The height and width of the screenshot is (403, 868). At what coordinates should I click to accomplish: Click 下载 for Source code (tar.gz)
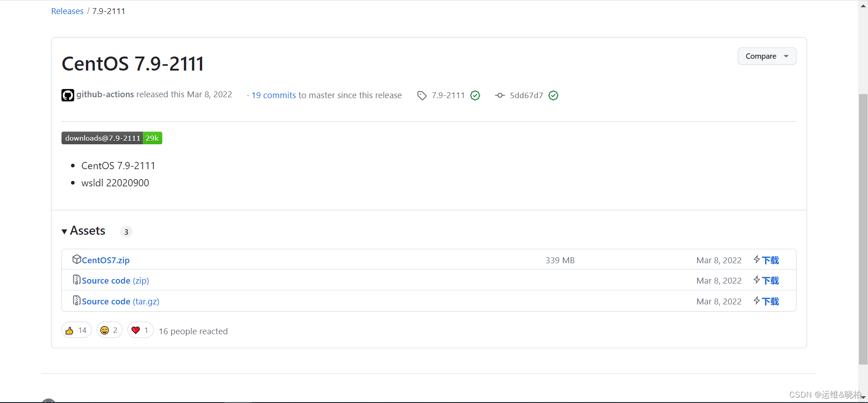click(x=770, y=301)
